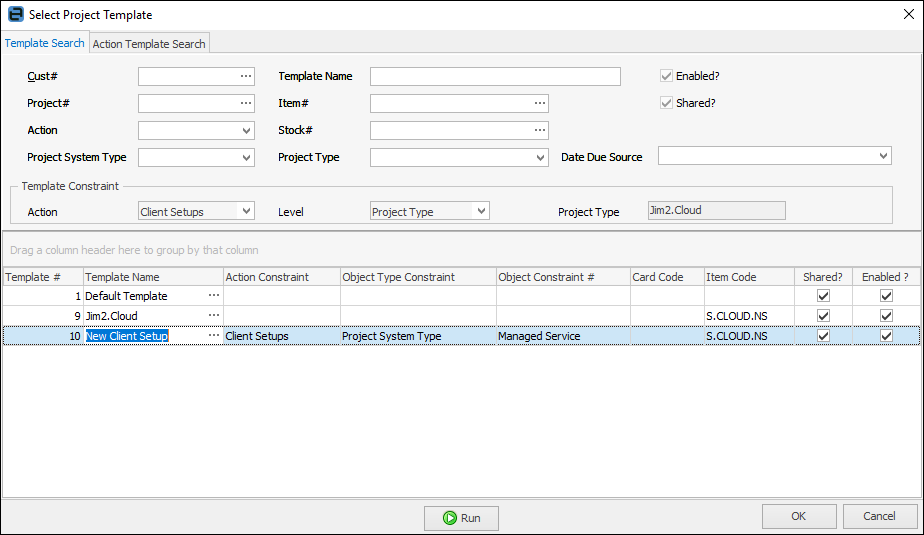
Task: Sort by Object Constraint # column header
Action: click(563, 277)
